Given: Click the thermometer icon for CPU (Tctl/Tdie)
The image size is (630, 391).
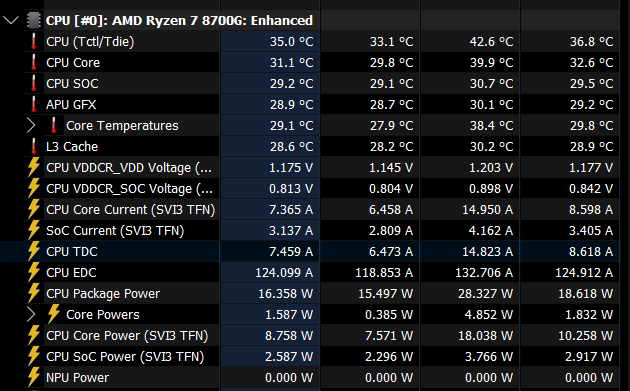Looking at the screenshot, I should (34, 41).
